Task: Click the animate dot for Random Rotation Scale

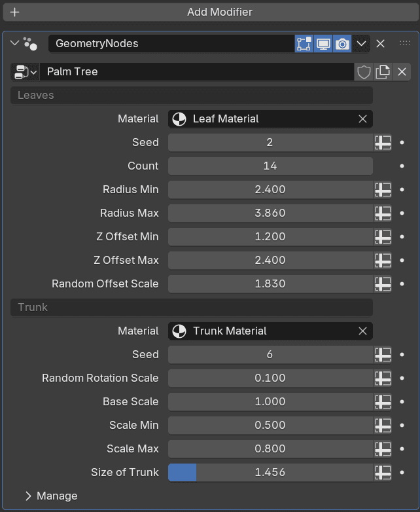Action: [x=402, y=378]
